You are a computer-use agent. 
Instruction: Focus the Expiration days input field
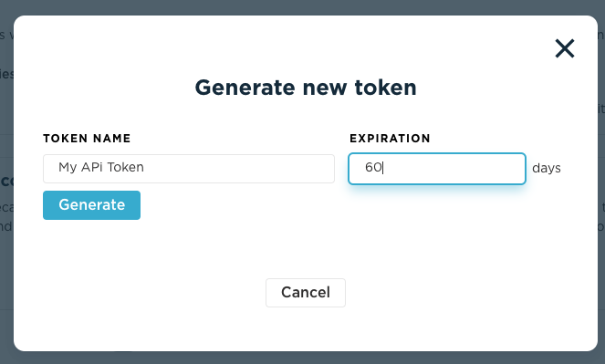pos(437,169)
